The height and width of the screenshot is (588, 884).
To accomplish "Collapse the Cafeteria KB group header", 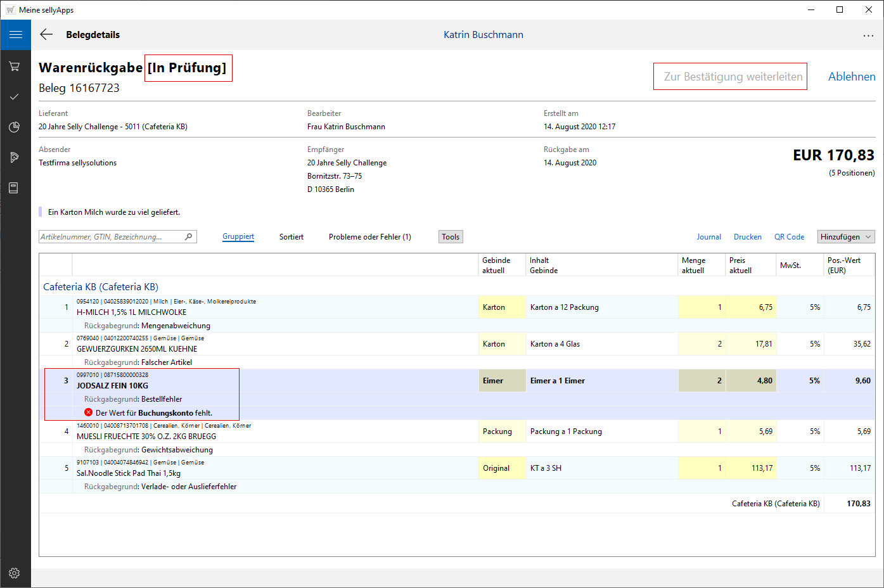I will pos(101,287).
